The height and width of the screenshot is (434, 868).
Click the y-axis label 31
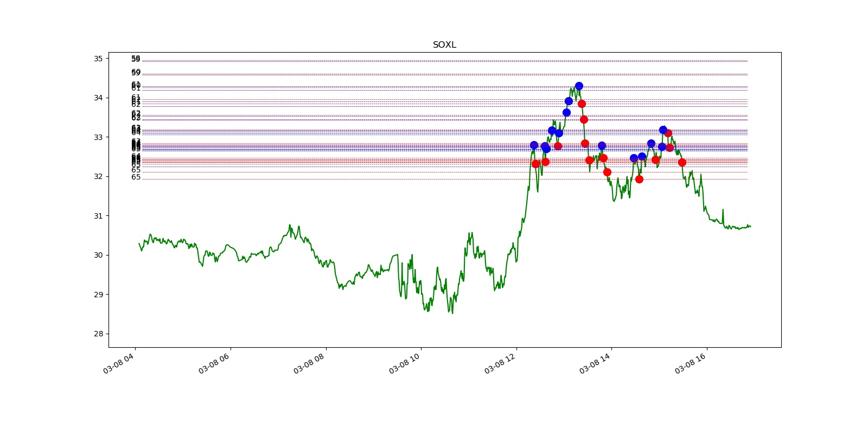98,216
